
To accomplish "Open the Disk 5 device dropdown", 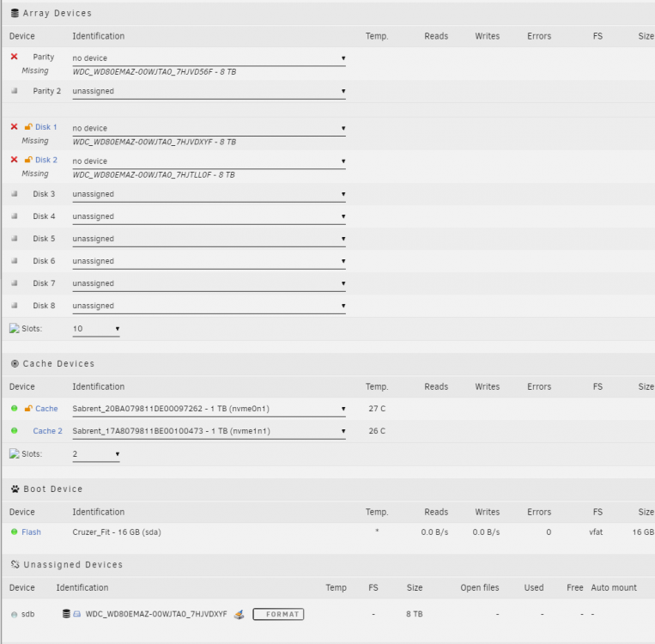I will coord(209,239).
